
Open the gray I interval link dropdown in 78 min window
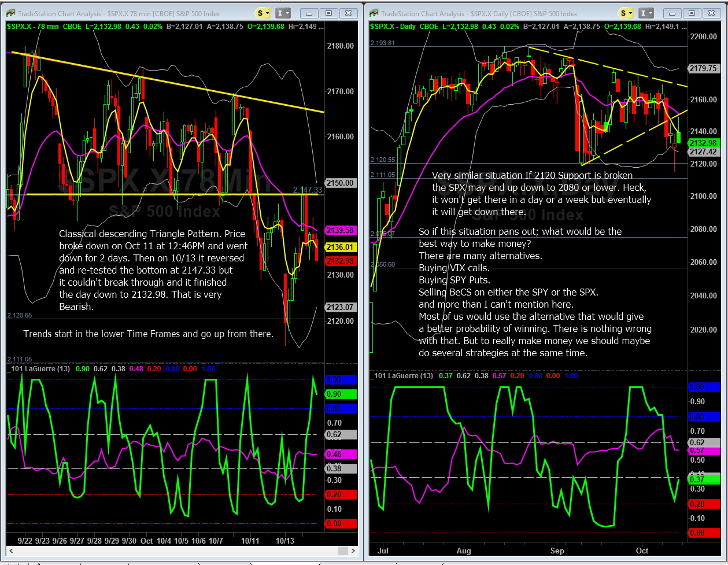coord(283,13)
